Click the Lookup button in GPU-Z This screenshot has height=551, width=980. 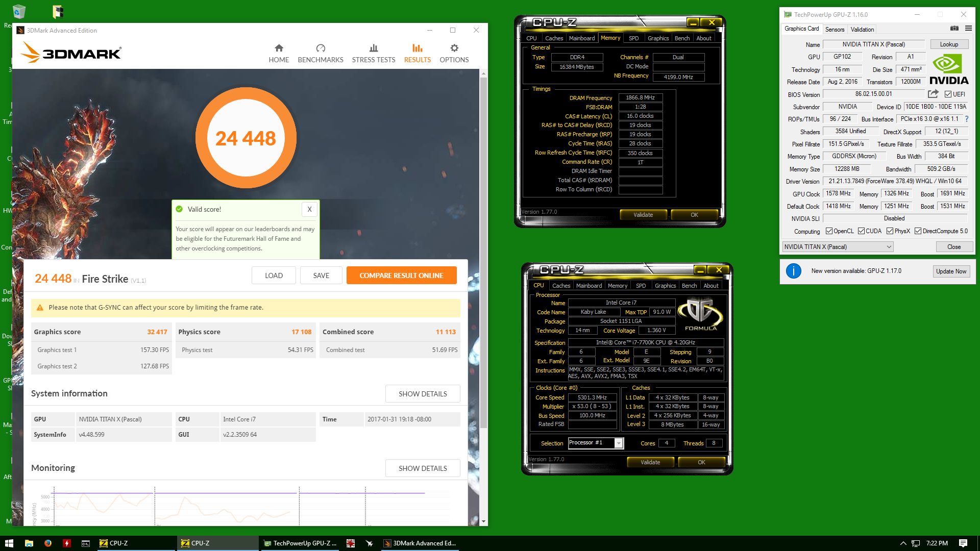949,44
